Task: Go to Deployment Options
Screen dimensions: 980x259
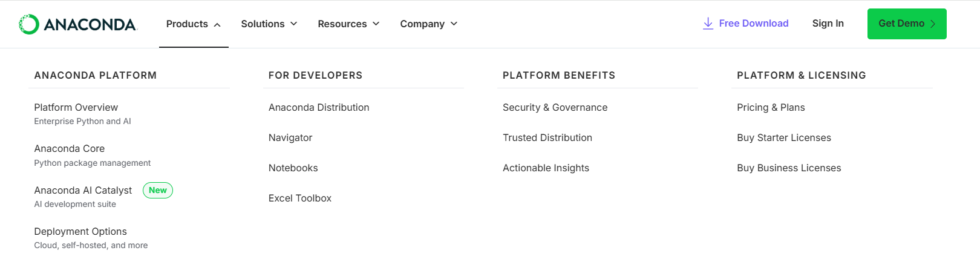Action: pos(80,232)
